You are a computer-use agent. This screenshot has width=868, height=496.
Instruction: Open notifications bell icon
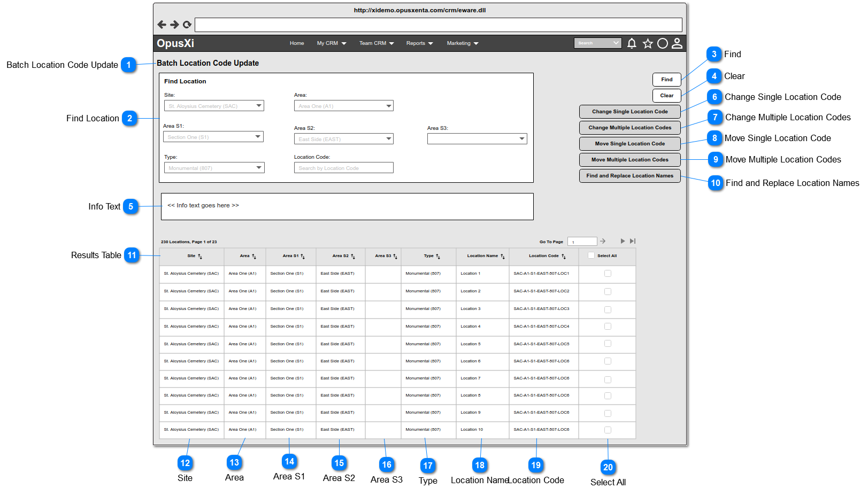(632, 43)
